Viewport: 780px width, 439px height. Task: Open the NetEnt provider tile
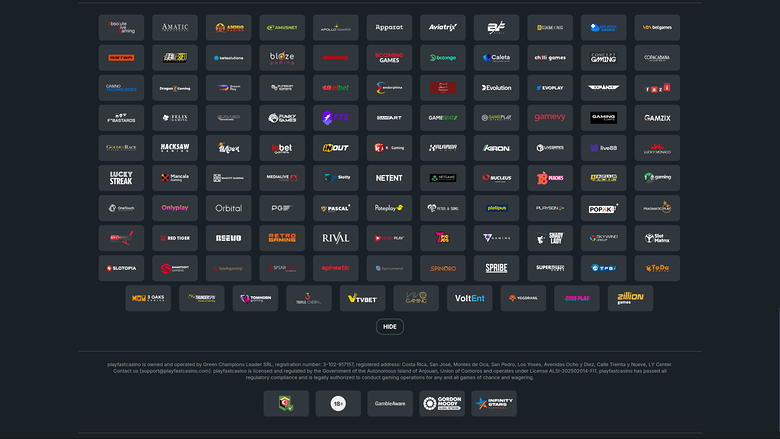pos(389,178)
